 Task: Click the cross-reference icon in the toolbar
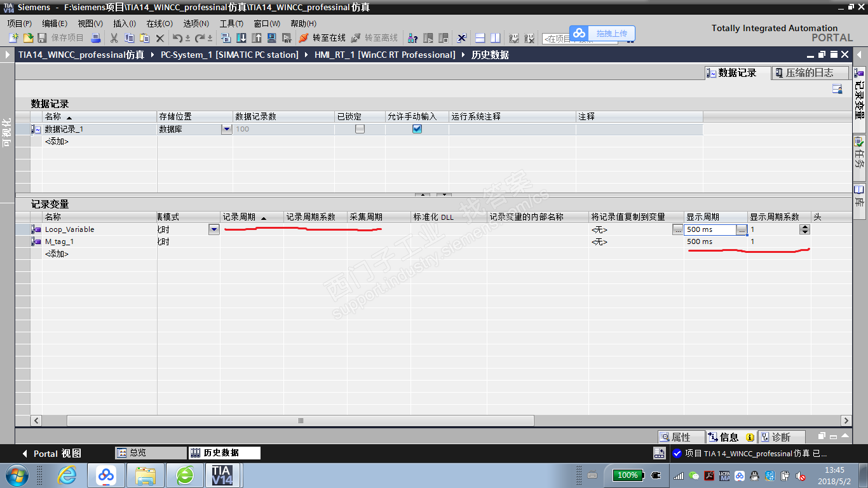462,38
